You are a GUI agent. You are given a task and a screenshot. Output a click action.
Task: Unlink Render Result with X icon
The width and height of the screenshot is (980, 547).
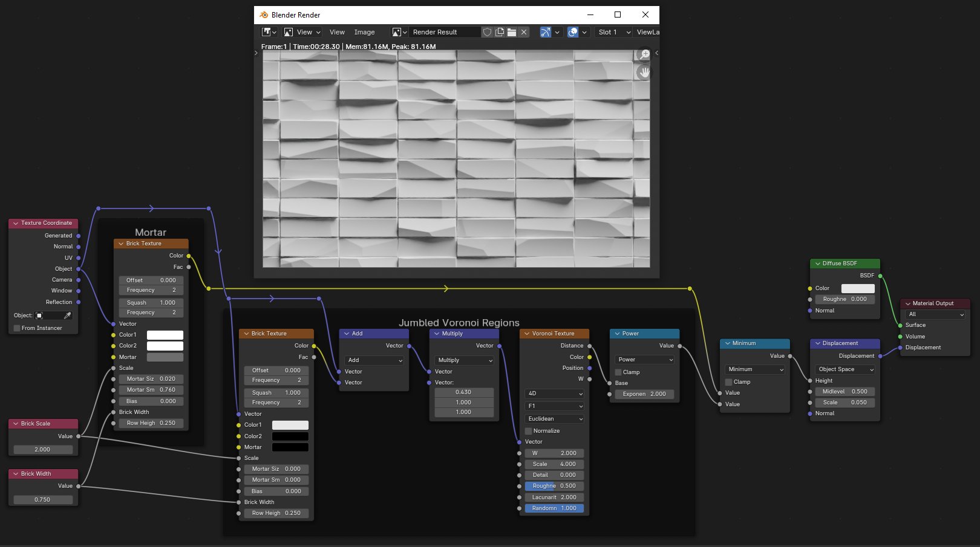pyautogui.click(x=524, y=32)
